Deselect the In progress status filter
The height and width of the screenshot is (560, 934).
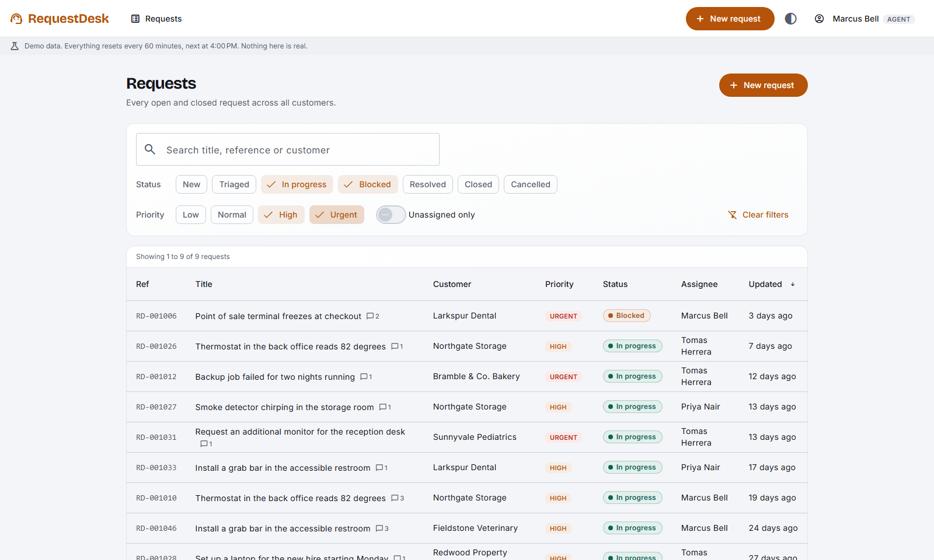click(x=297, y=184)
